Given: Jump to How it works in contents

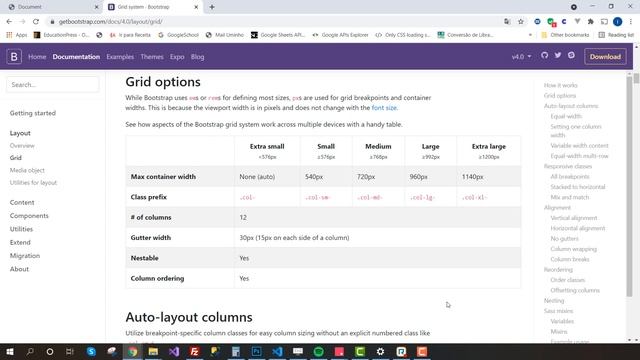Looking at the screenshot, I should pyautogui.click(x=560, y=85).
